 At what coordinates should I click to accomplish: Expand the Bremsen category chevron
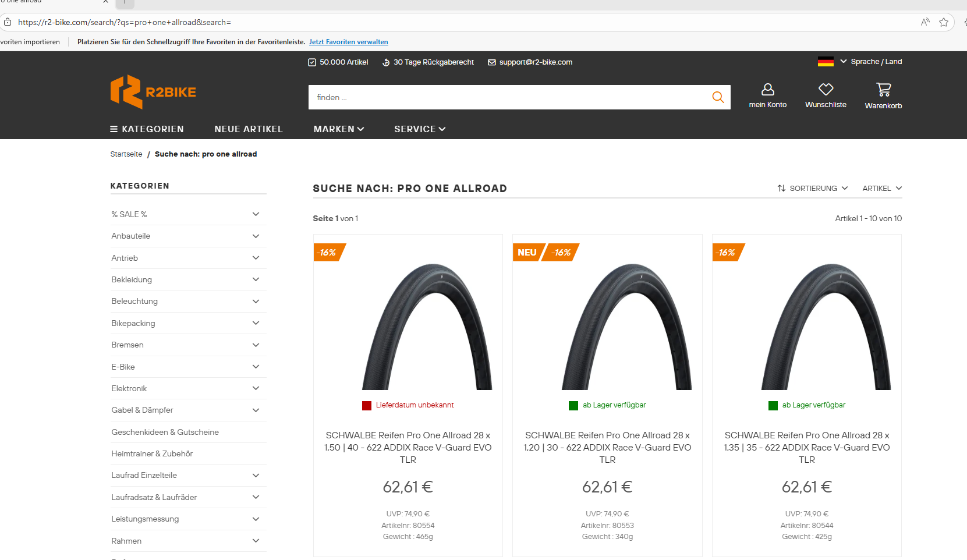[256, 345]
